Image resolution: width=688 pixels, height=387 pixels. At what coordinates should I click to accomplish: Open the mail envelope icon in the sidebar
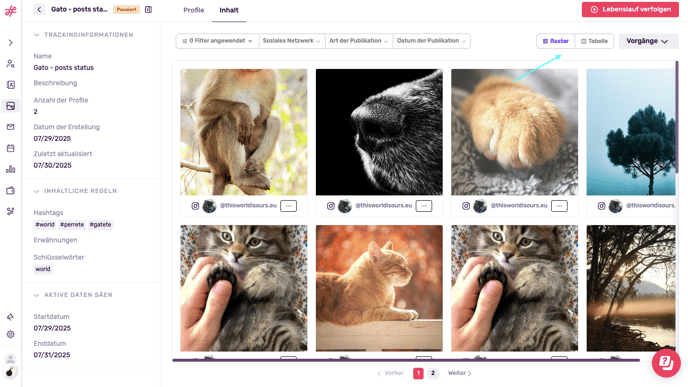pos(11,127)
